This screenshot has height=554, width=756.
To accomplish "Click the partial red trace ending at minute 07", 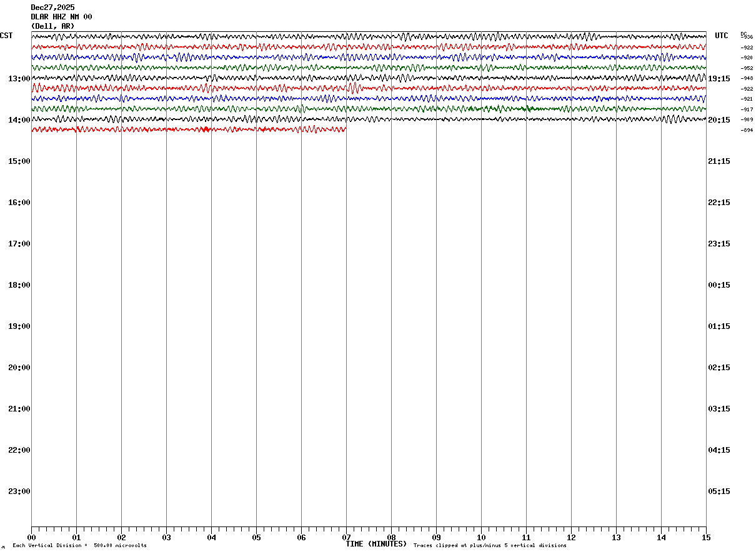I will [x=189, y=129].
